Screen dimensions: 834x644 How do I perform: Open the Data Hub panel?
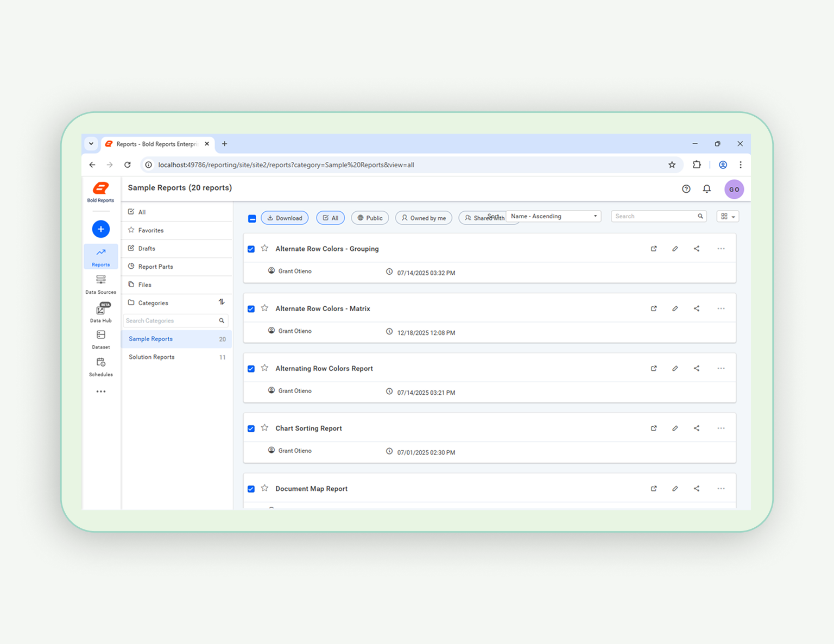tap(100, 311)
